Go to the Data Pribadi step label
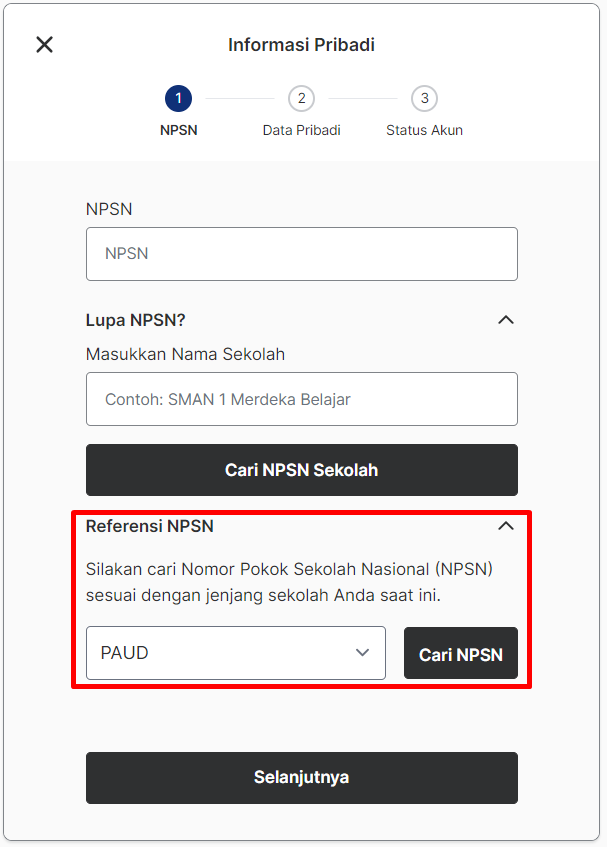Image resolution: width=607 pixels, height=847 pixels. tap(301, 130)
